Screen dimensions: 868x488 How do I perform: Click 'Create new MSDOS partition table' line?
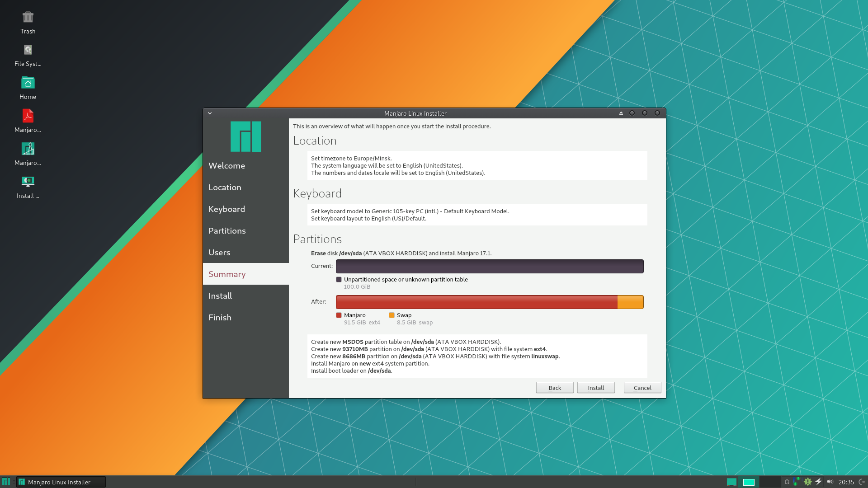point(406,342)
